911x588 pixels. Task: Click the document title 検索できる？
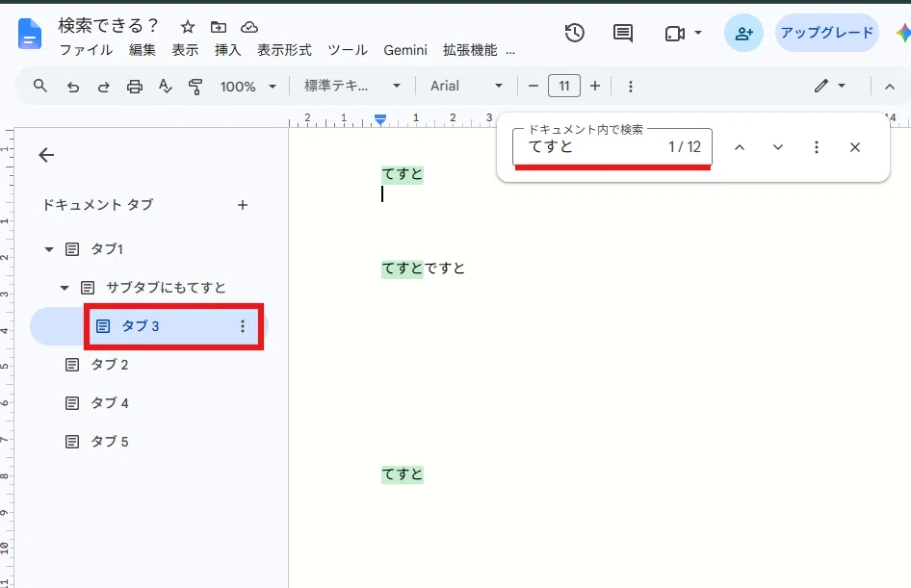[x=108, y=26]
